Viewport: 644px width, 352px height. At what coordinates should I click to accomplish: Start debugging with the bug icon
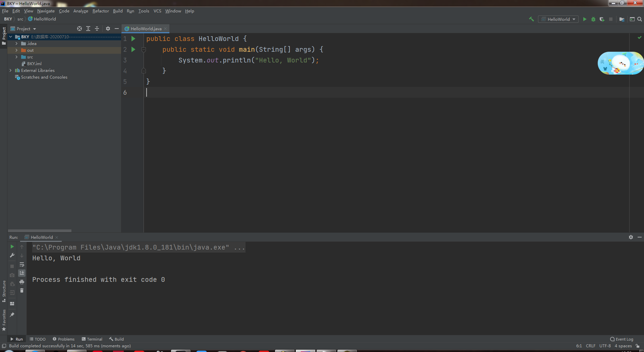(x=593, y=19)
